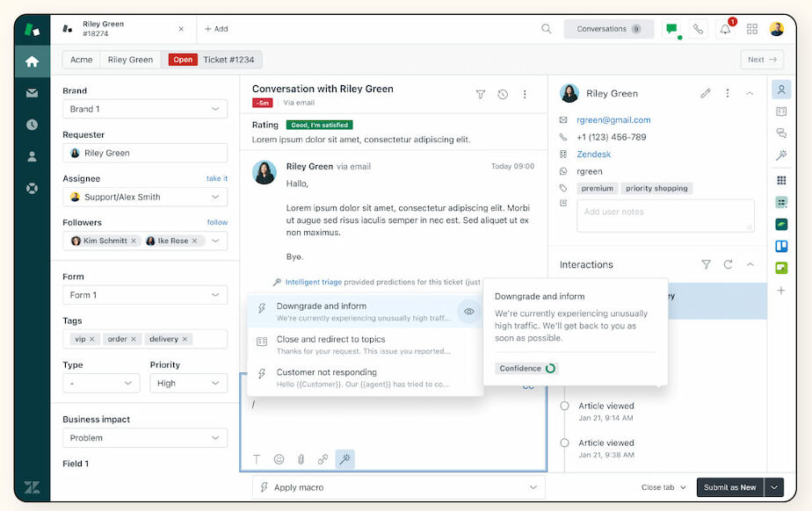
Task: Open the Brand 1 dropdown
Action: point(144,111)
